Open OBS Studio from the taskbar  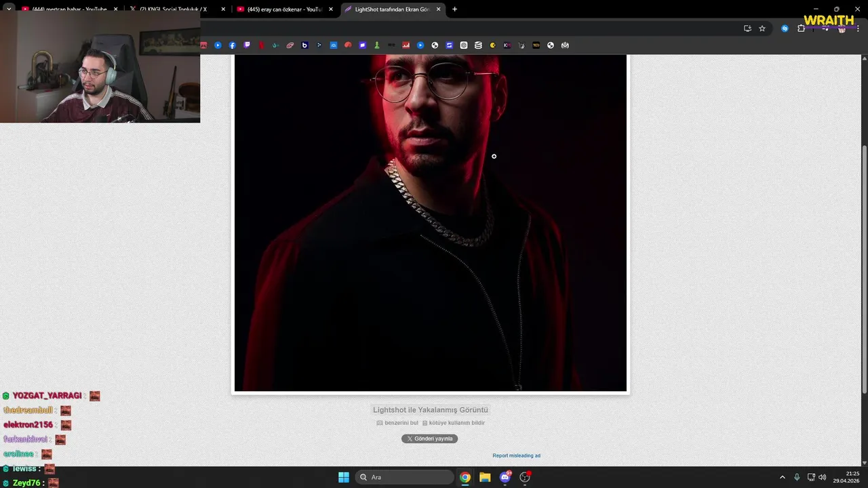(525, 477)
